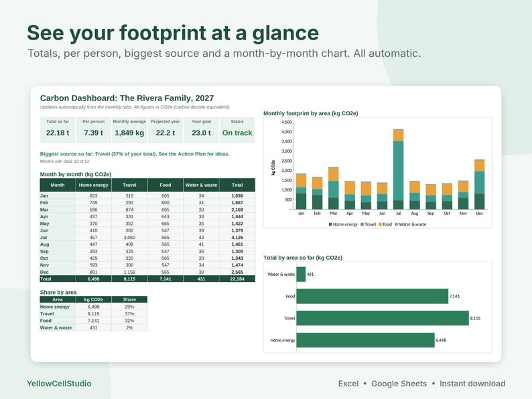Select the Carbon Dashboard Rivera Family title

click(127, 98)
